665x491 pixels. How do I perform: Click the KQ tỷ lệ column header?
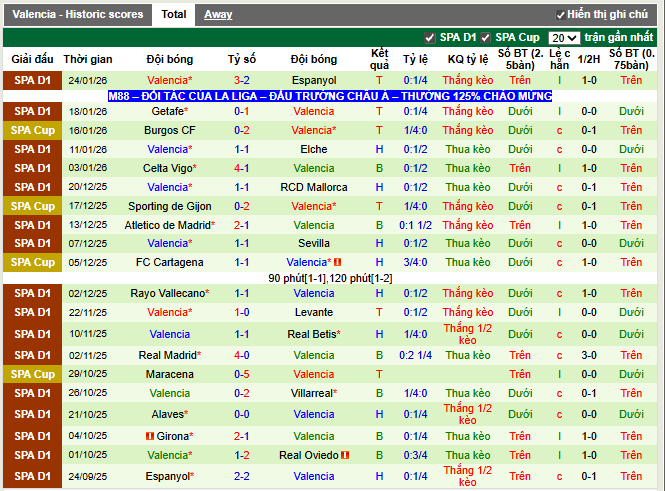coord(468,59)
